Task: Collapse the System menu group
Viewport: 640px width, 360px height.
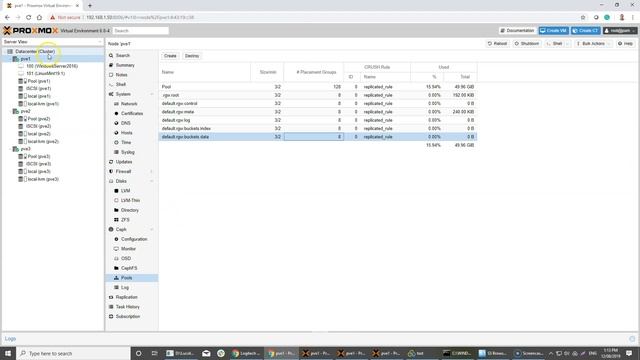Action: [152, 94]
